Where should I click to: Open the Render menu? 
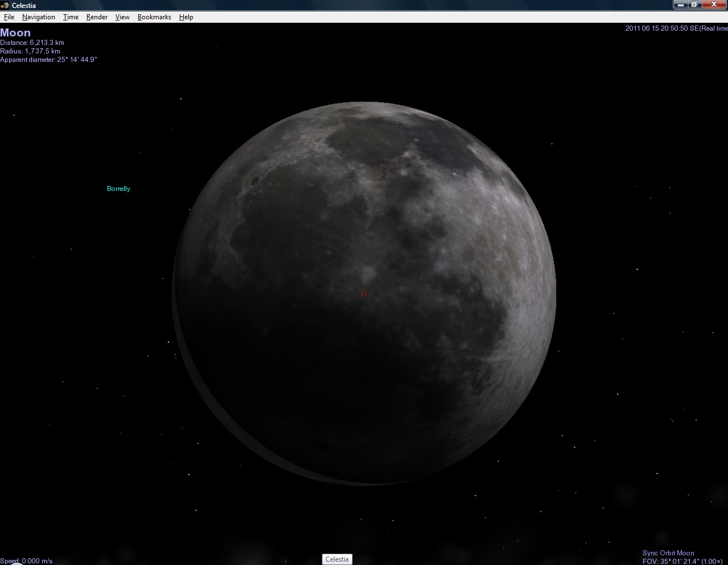click(x=97, y=17)
